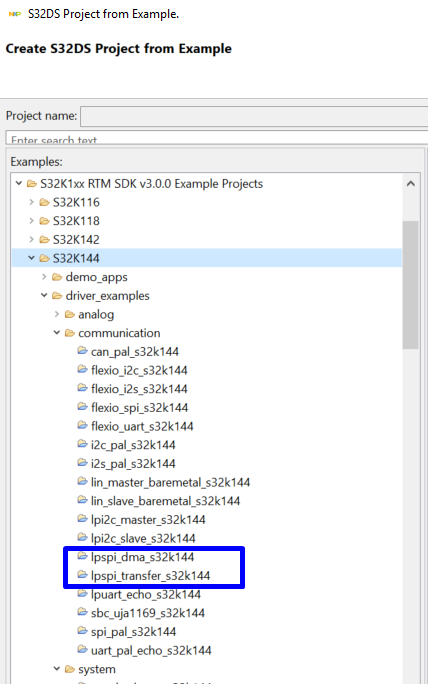Click into the Project name field

pos(254,116)
